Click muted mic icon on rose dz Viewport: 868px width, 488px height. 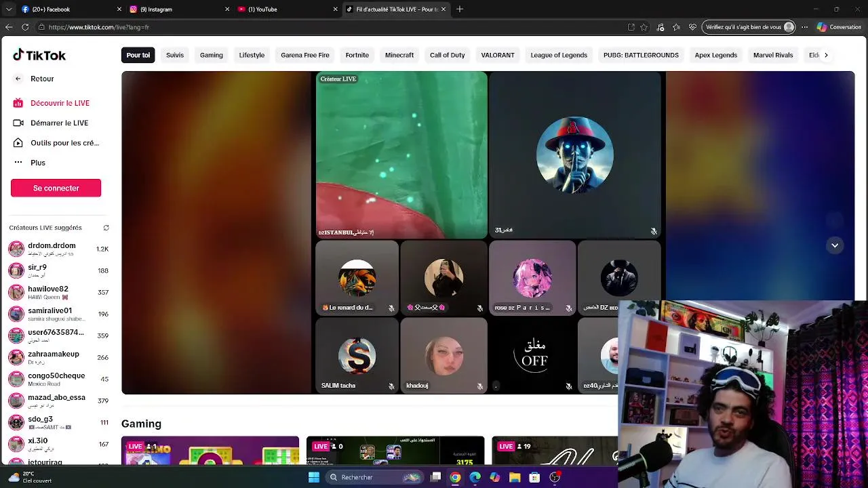point(569,308)
